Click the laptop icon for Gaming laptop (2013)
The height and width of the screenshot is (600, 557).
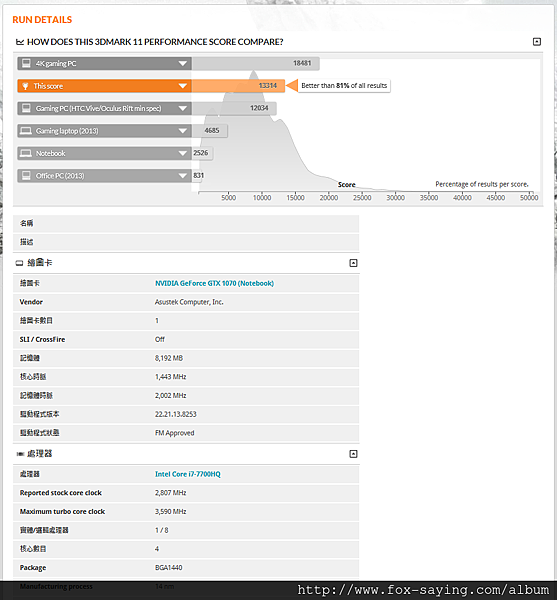pyautogui.click(x=26, y=131)
